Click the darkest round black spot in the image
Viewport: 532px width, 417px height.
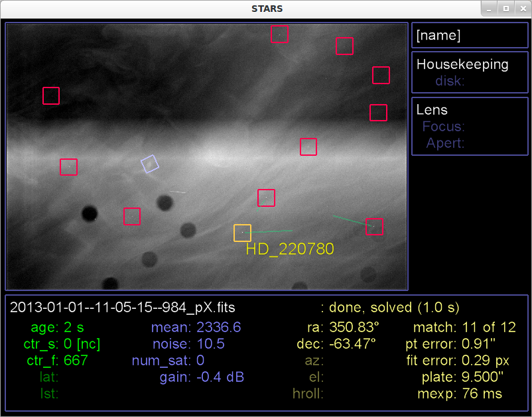[x=88, y=213]
